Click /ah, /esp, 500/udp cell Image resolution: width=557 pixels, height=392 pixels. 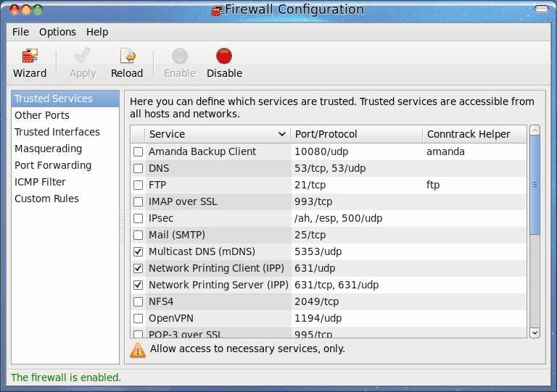(357, 219)
